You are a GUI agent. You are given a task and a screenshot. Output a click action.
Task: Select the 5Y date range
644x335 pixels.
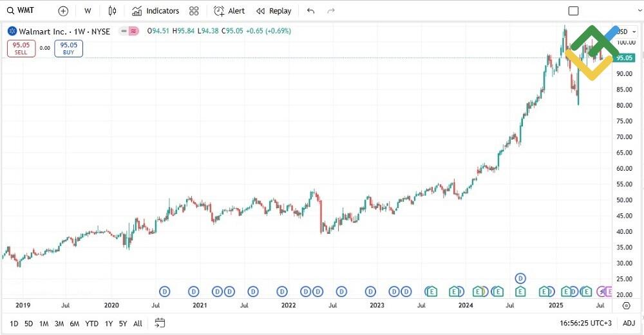(123, 323)
